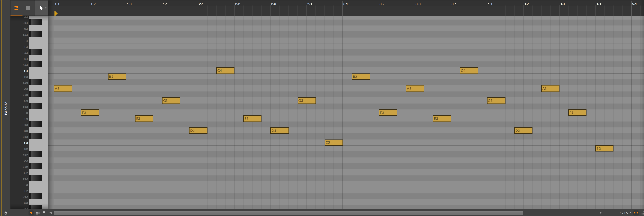Select the B2 note near bar 4.4

pos(604,148)
